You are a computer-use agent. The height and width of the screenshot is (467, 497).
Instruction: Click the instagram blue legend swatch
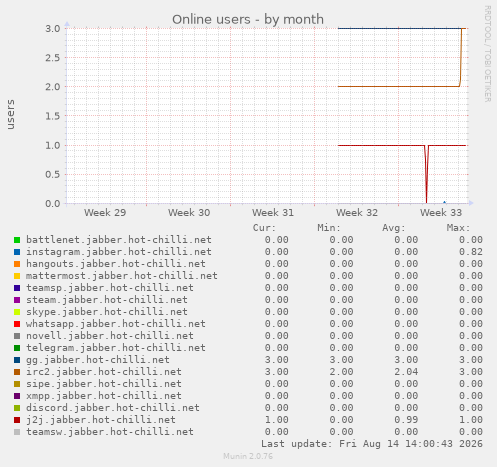[17, 252]
